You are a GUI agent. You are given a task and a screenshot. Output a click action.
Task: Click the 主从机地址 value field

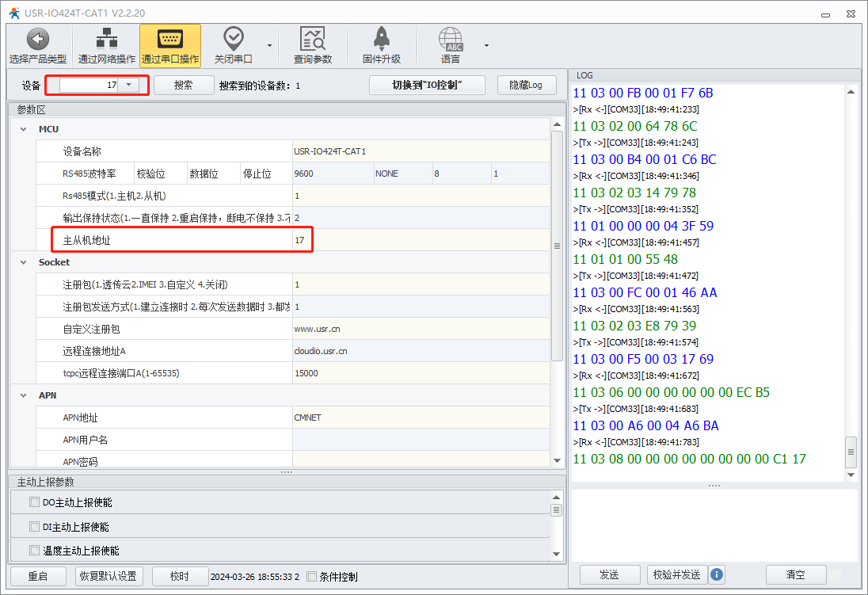420,239
